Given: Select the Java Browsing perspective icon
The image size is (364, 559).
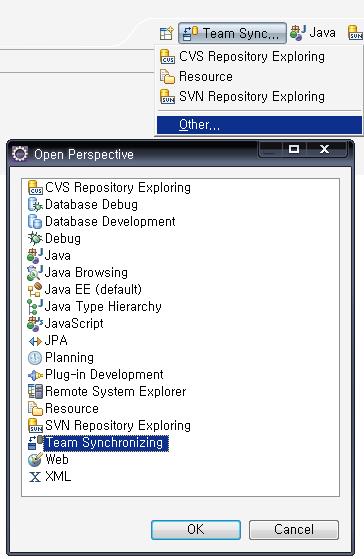Looking at the screenshot, I should click(35, 273).
